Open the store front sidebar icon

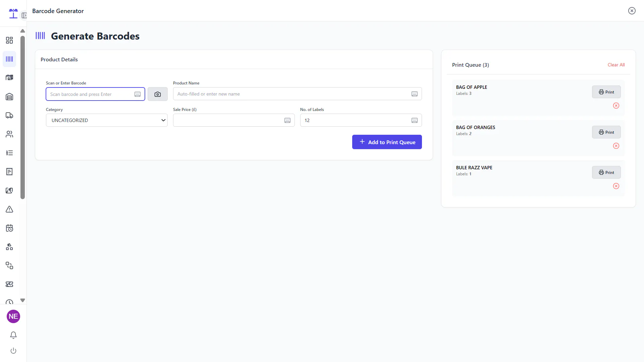click(9, 78)
